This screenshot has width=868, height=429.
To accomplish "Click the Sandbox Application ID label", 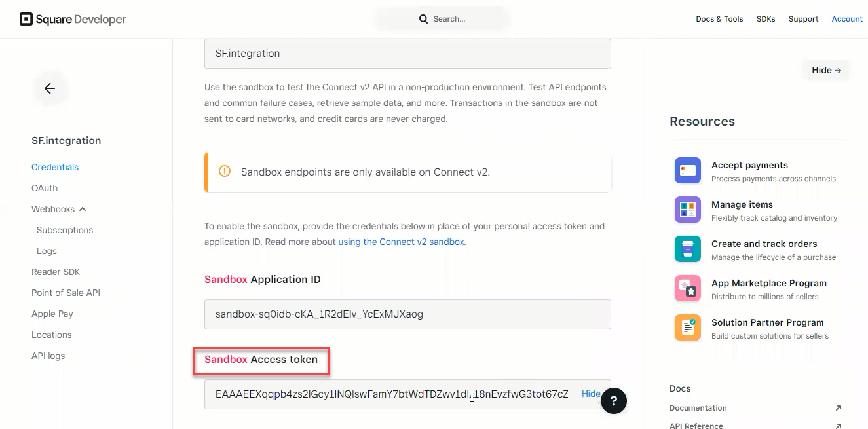I will (x=263, y=279).
